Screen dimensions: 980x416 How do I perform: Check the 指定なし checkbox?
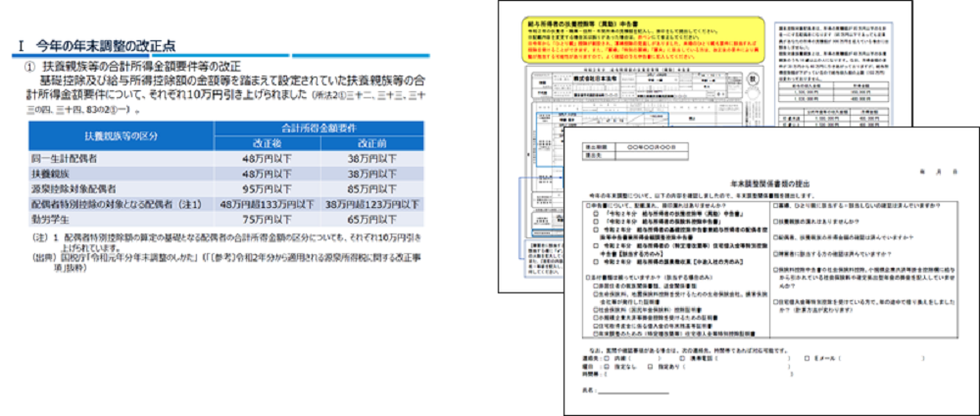tap(607, 367)
